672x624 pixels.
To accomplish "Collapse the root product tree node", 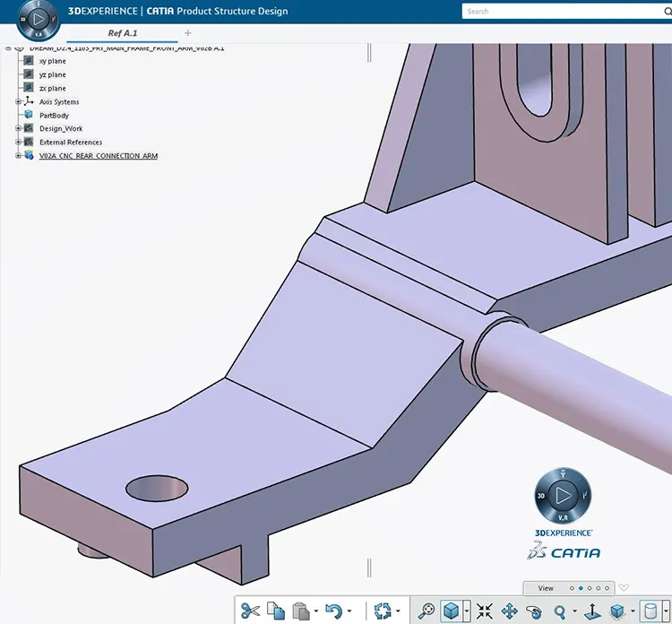I will click(x=8, y=48).
